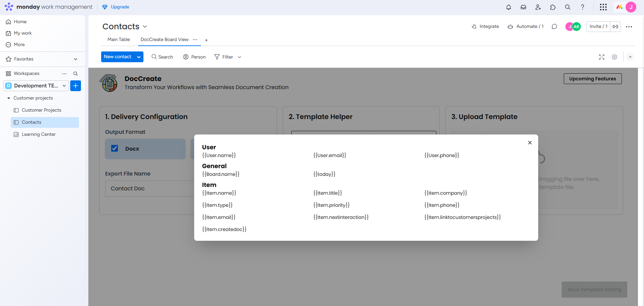Click the board members avatars
Screen dimensions: 644x306
pos(573,27)
